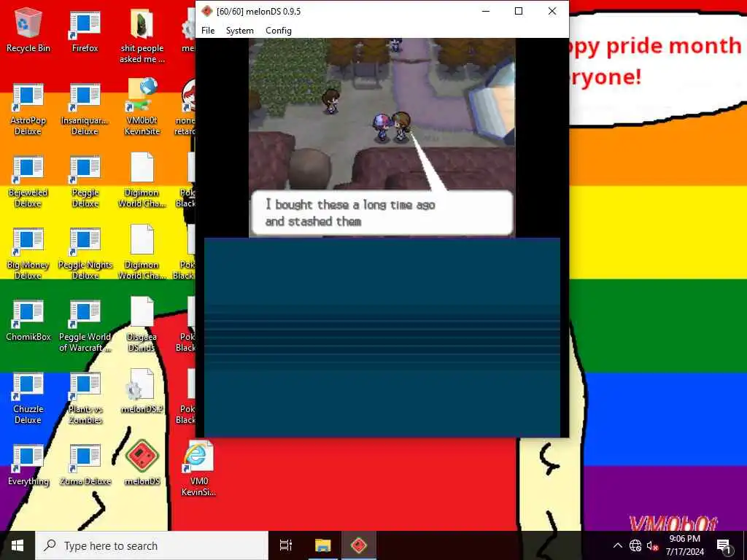Select the VM0b0t KevinSite network shortcut
747x560 pixels.
point(142,106)
